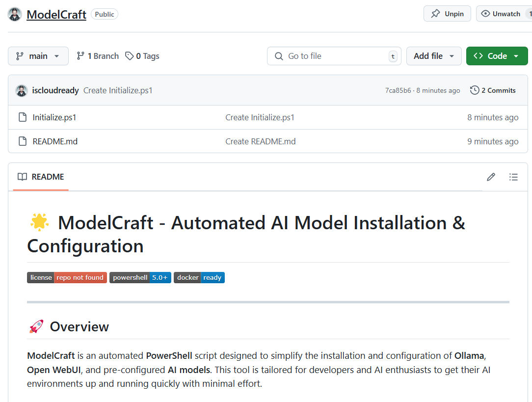Click the Public visibility label

[x=105, y=14]
